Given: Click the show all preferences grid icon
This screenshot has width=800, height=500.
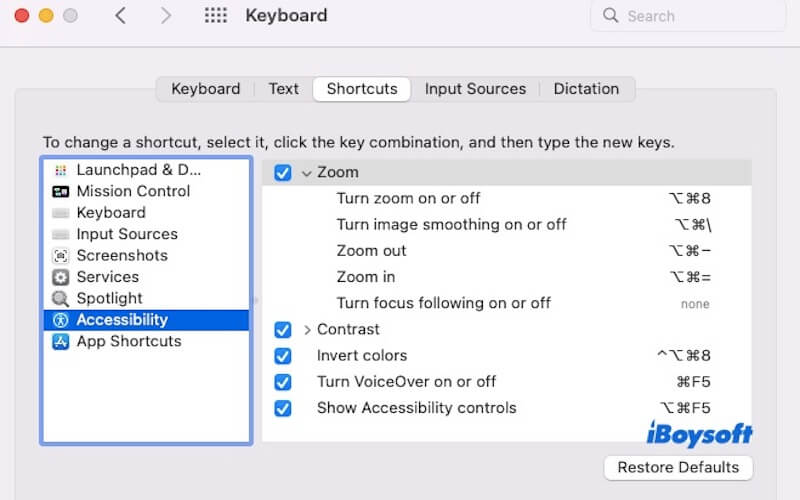Looking at the screenshot, I should point(215,16).
